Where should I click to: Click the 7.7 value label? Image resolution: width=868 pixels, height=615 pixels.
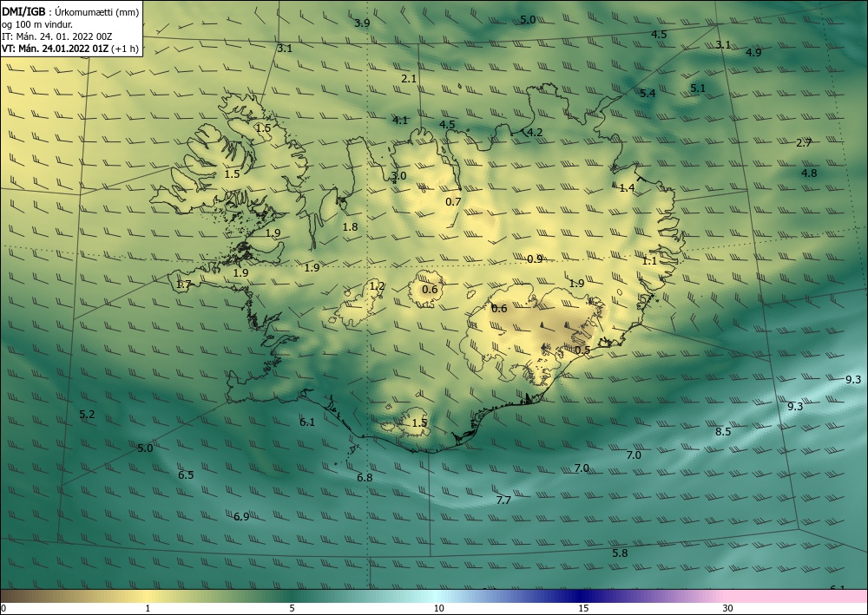(503, 500)
